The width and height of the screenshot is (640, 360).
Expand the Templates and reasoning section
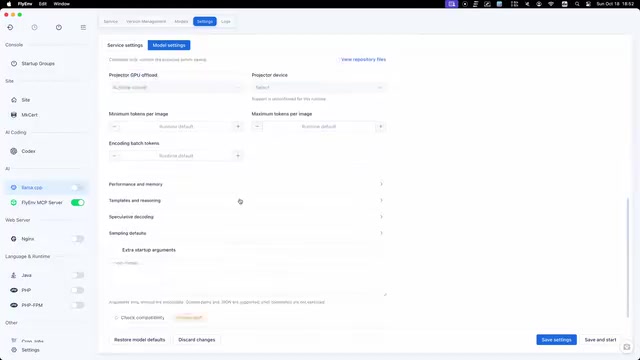(246, 200)
